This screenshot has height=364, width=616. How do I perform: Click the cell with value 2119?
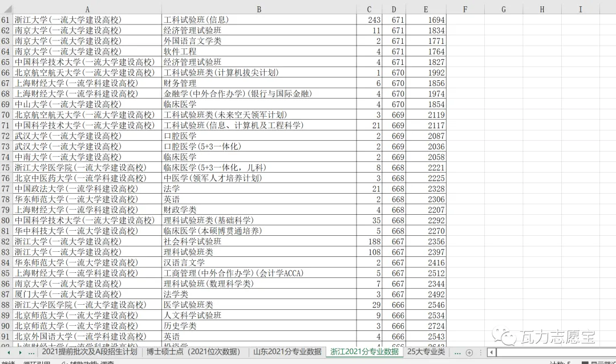(x=426, y=115)
